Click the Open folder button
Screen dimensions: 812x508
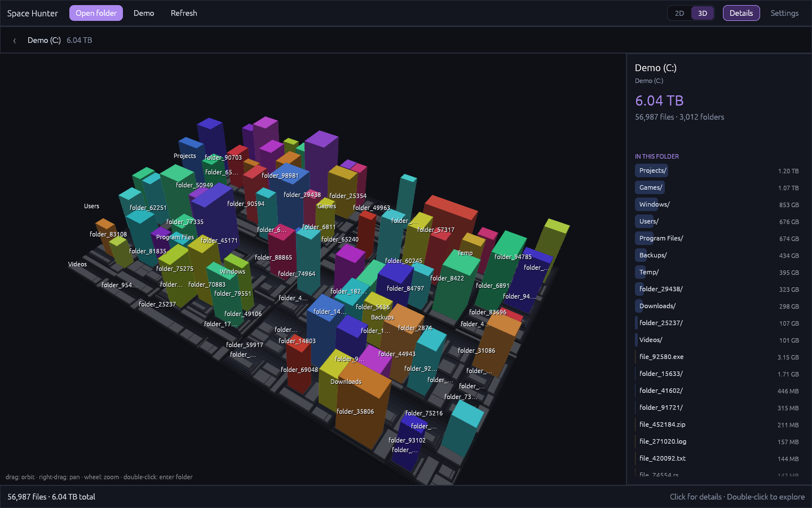click(x=96, y=13)
